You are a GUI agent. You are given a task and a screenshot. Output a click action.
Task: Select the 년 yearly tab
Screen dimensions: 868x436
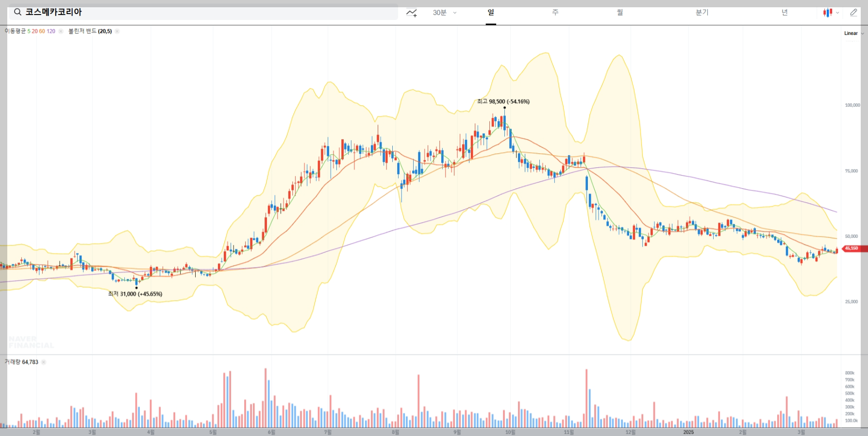(x=785, y=13)
